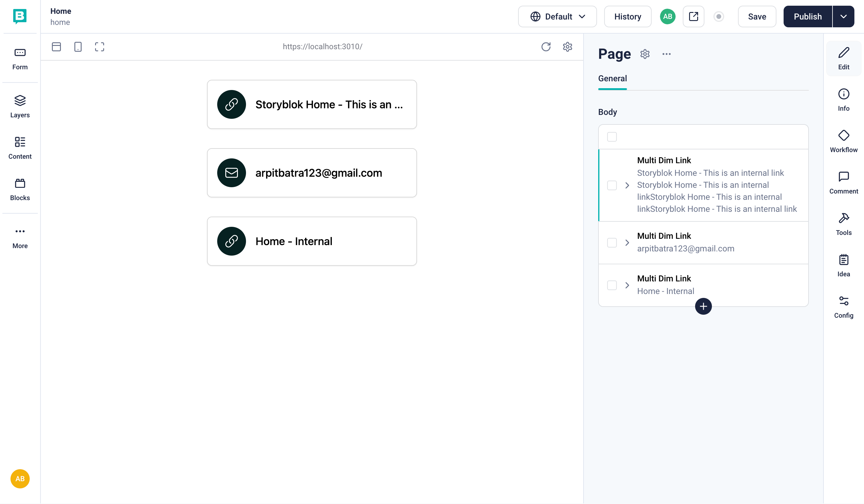Click the Publish button
The image size is (864, 504).
click(807, 16)
